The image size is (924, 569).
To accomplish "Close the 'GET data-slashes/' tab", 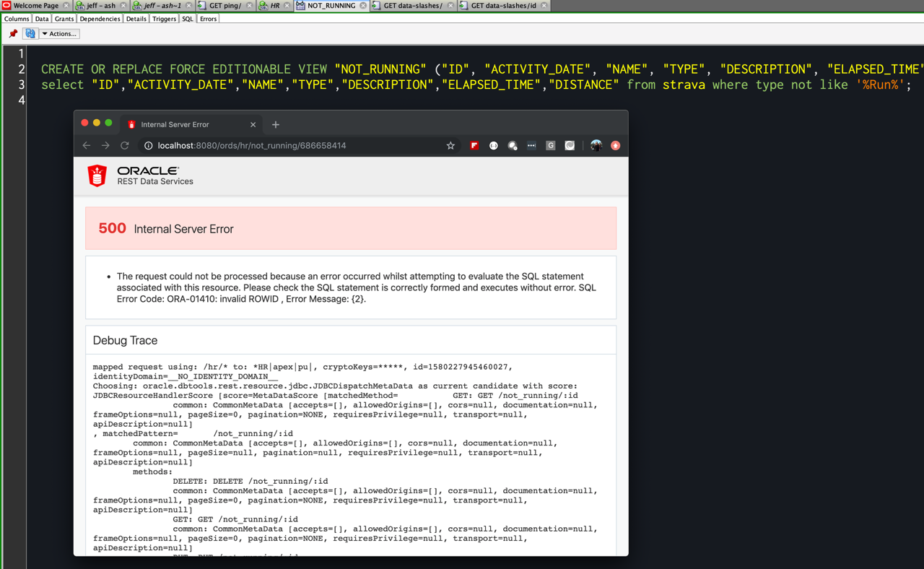I will tap(450, 6).
